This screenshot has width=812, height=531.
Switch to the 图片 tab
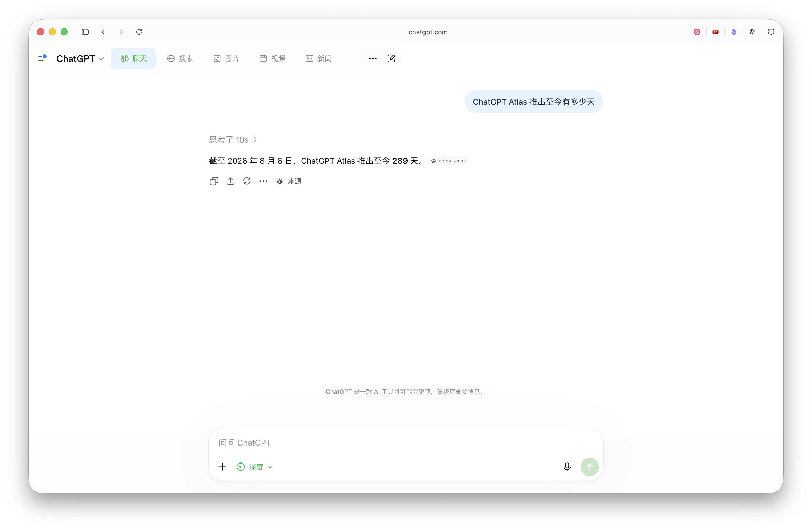[x=226, y=59]
